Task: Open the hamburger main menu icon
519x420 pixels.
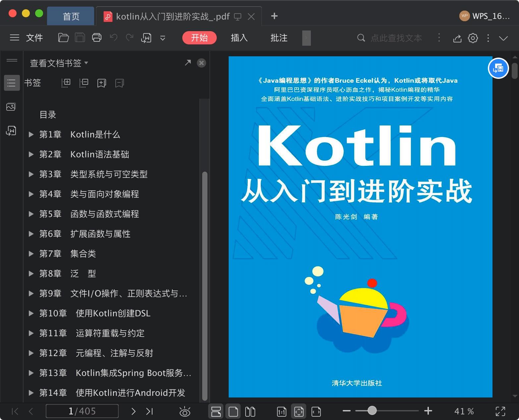Action: pos(15,38)
